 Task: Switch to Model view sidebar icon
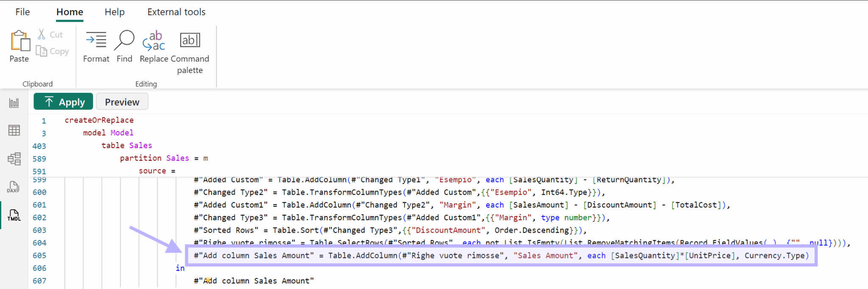(14, 159)
